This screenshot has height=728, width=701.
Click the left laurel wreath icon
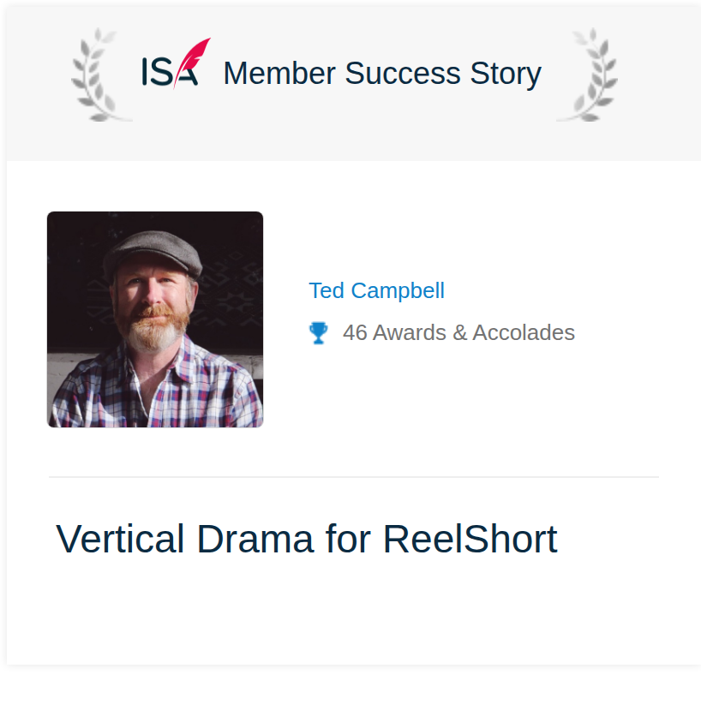click(101, 75)
